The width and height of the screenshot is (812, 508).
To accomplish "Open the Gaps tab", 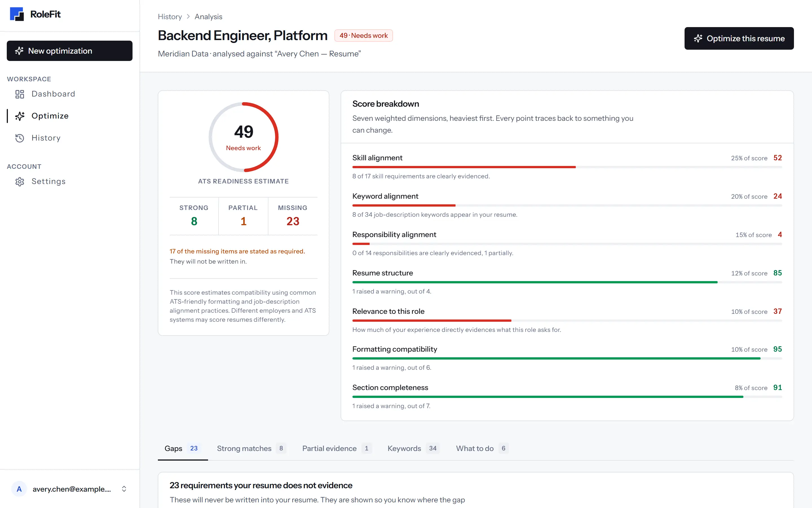I will pyautogui.click(x=183, y=448).
